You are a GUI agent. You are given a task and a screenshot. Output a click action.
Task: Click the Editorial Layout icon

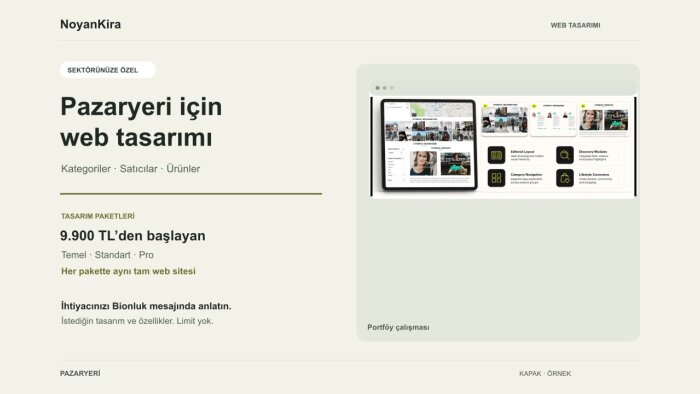tap(496, 155)
